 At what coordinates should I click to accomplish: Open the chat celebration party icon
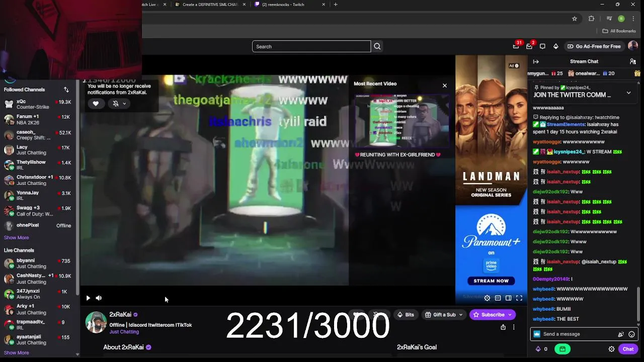click(x=621, y=334)
